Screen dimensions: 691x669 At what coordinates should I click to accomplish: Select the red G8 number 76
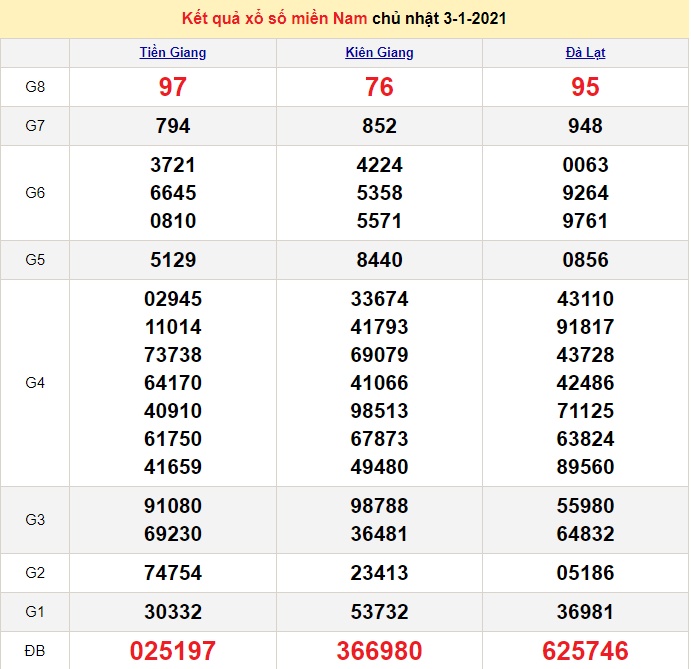point(379,87)
